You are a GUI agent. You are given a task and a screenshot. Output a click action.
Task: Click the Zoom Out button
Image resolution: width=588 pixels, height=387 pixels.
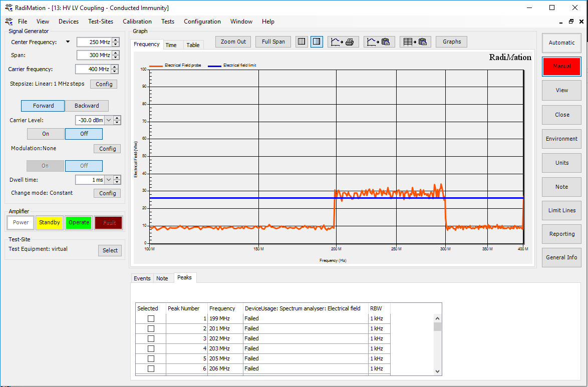233,42
